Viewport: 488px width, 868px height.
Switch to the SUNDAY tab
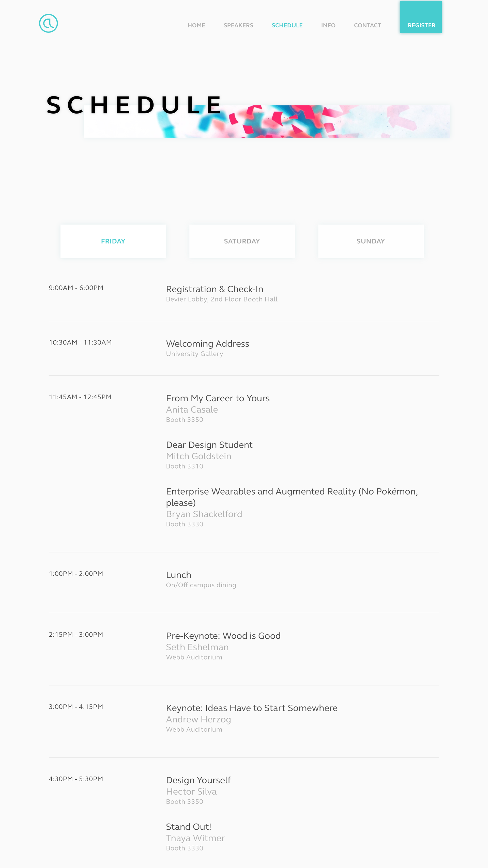[371, 241]
